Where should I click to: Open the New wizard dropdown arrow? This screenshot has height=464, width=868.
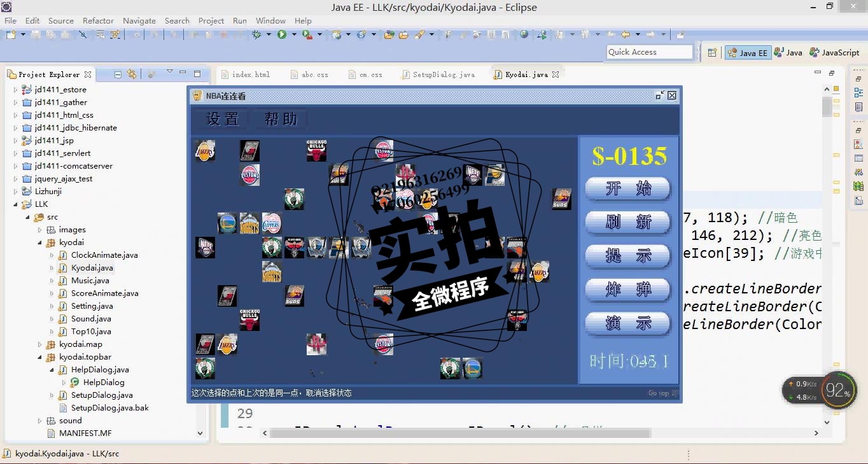(x=23, y=35)
